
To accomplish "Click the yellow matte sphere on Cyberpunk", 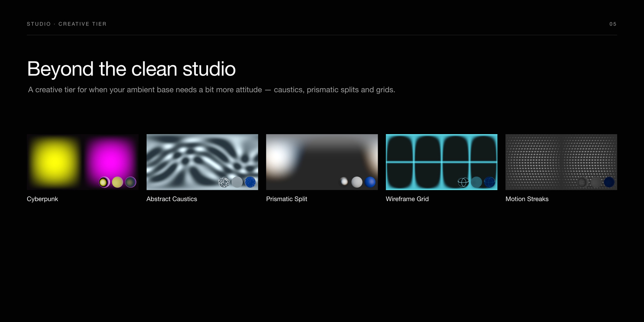I will pyautogui.click(x=117, y=182).
